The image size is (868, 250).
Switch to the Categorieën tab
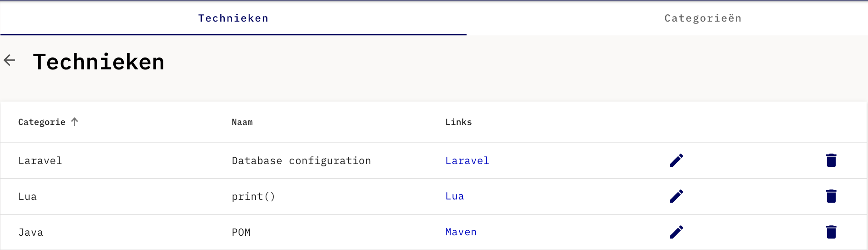(x=703, y=18)
